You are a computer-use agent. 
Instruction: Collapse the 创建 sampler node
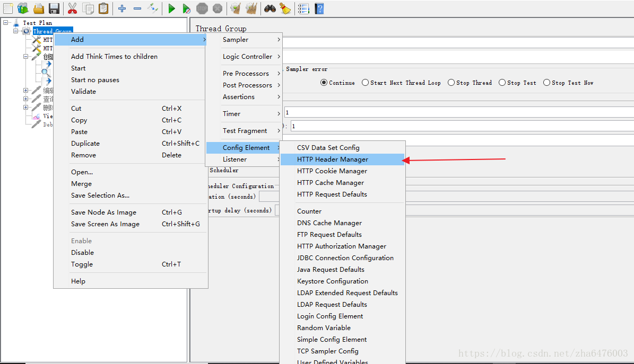[x=26, y=57]
